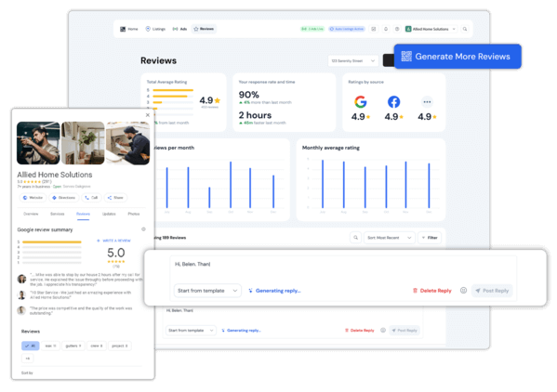Click background Delete Reply button
The height and width of the screenshot is (392, 557).
(360, 331)
